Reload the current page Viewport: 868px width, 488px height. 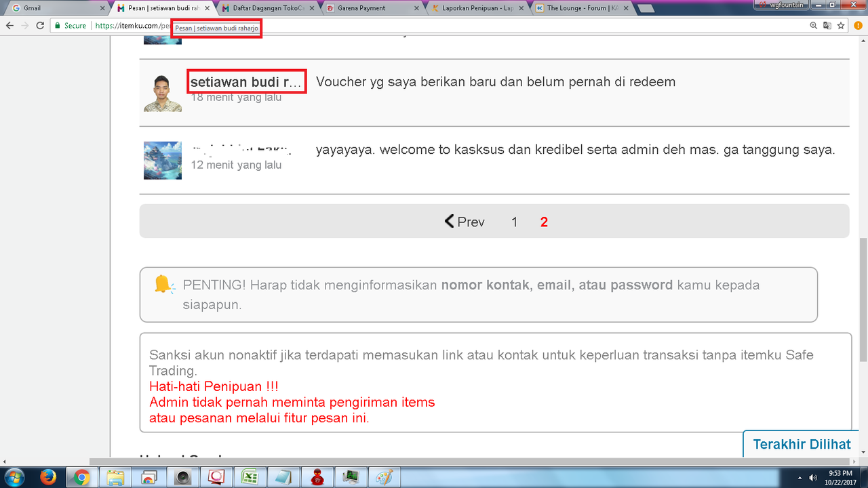point(41,25)
